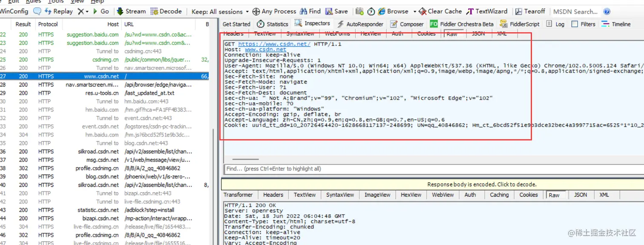Open the Remove sessions X dropdown
The width and height of the screenshot is (644, 245).
tap(83, 12)
